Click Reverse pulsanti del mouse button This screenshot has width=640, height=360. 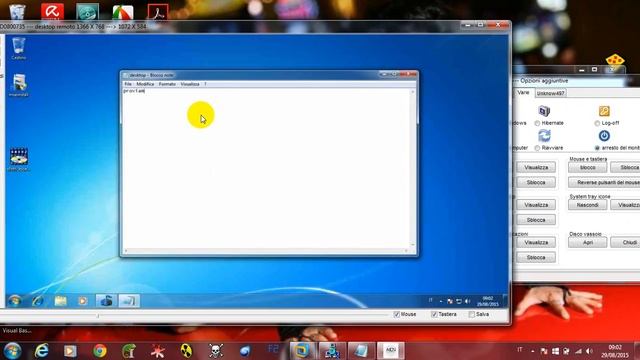click(x=604, y=182)
